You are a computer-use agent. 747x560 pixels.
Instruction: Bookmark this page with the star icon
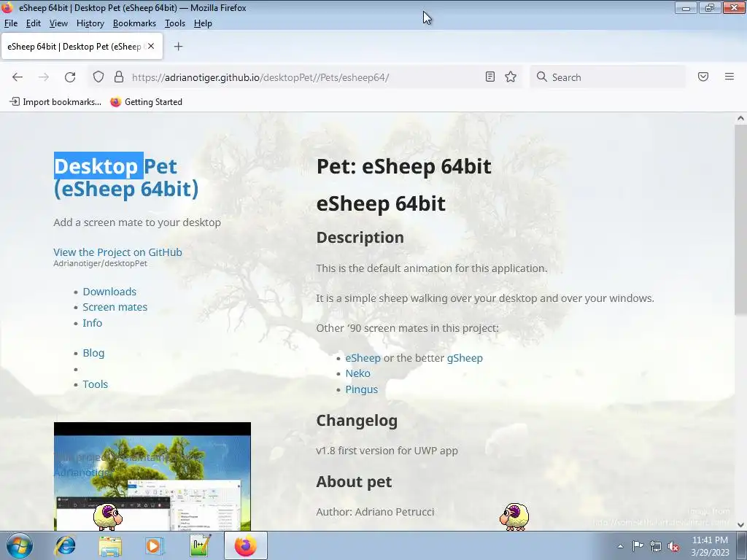[x=511, y=77]
